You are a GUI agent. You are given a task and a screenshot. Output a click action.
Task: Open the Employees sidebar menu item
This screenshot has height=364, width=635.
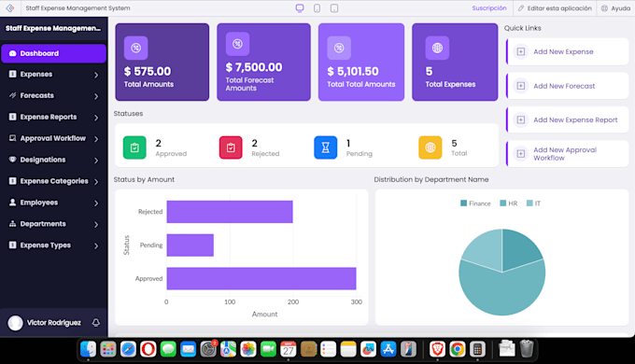[53, 203]
